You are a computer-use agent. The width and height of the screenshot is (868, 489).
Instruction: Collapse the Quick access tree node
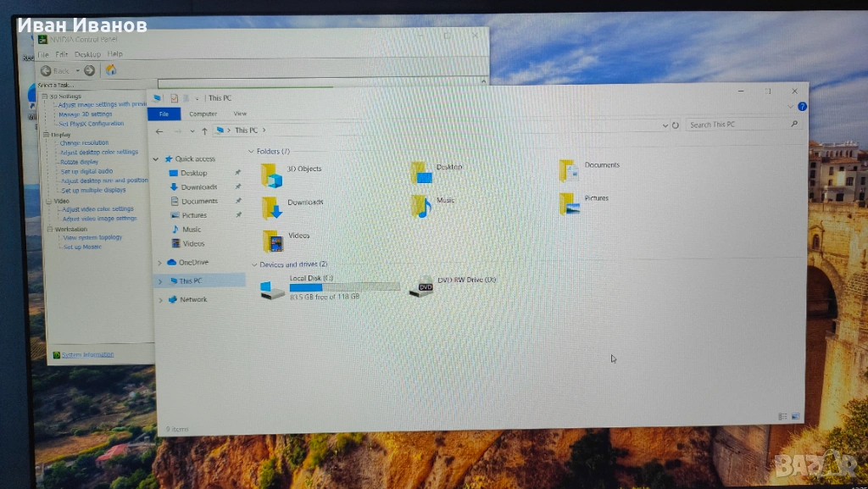(156, 159)
